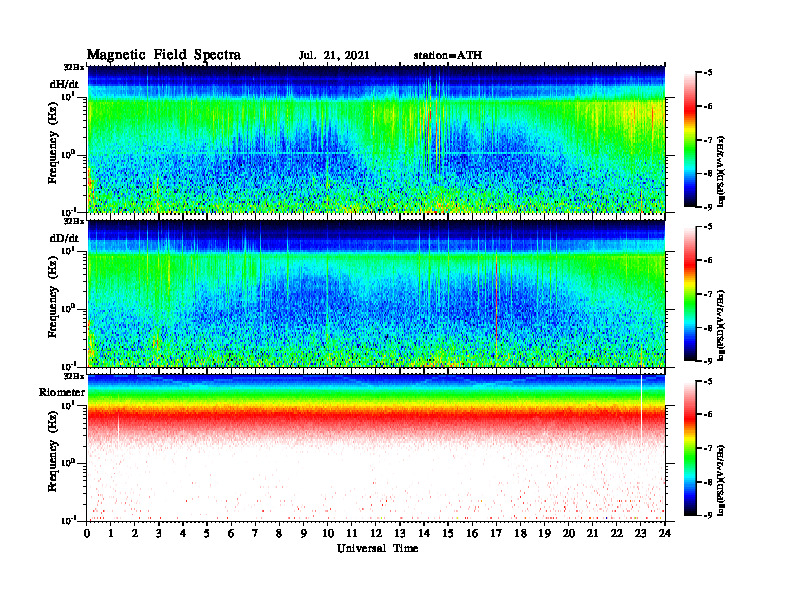
Task: Click the hour 15 tick label
Action: pos(448,533)
